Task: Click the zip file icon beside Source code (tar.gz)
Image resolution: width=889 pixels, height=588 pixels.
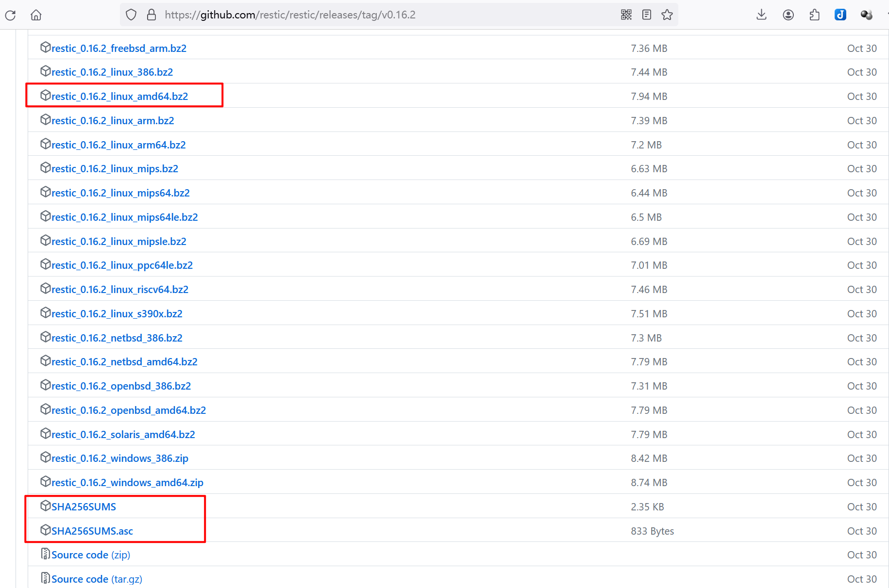Action: pos(46,578)
